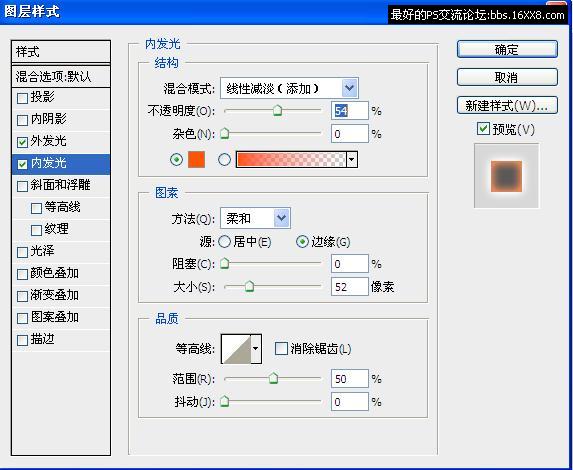Screen dimensions: 573x470
Task: Click the orange glow color swatch
Action: pyautogui.click(x=196, y=160)
